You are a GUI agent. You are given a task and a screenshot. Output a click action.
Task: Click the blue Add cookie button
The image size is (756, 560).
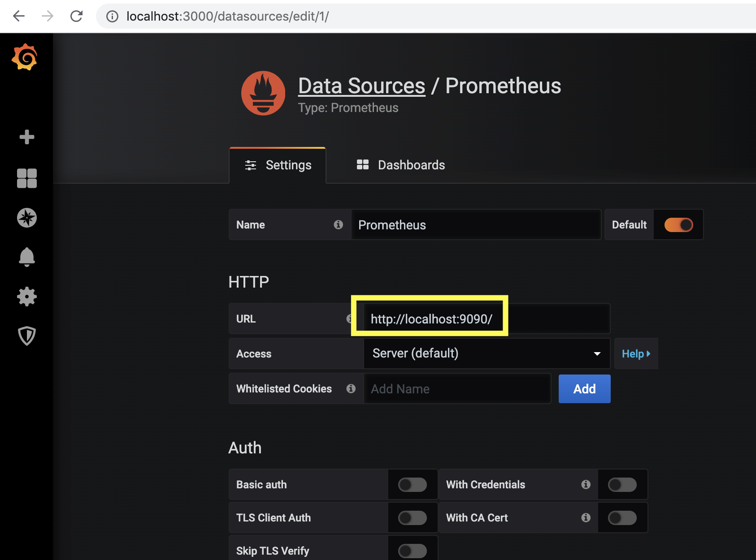[x=584, y=388]
